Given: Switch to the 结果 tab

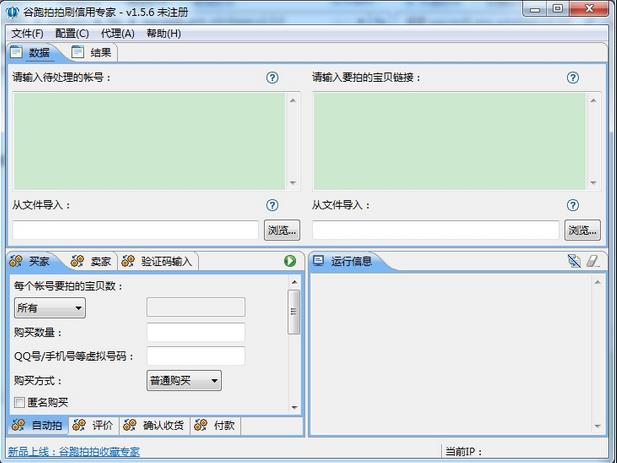Looking at the screenshot, I should click(93, 52).
